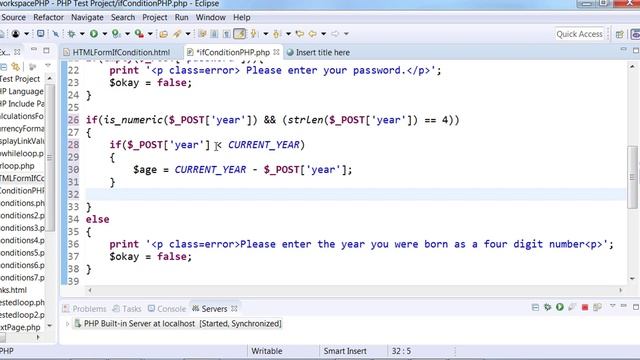Click the editor vertical scrollbar thumb
640x360 pixels.
[632, 177]
